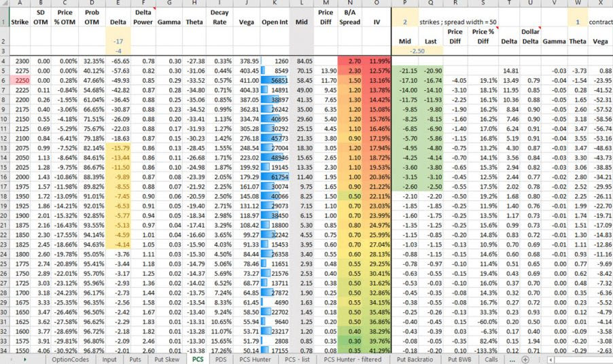The height and width of the screenshot is (364, 613).
Task: Select the Prob OTM header cell
Action: pos(92,17)
